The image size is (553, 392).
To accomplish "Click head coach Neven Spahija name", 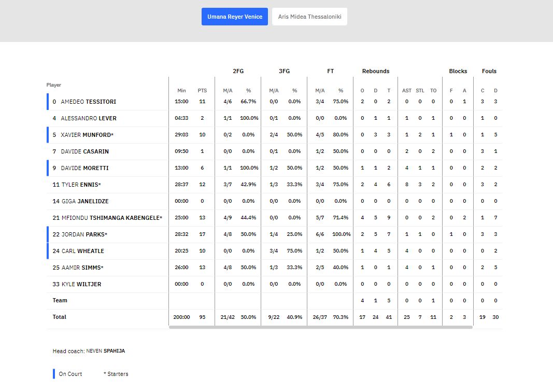I will (x=105, y=351).
